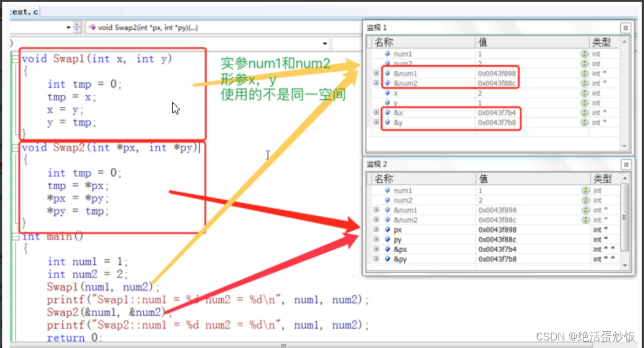Click the variable icon beside x in Watch 1
This screenshot has height=348, width=644.
(388, 93)
